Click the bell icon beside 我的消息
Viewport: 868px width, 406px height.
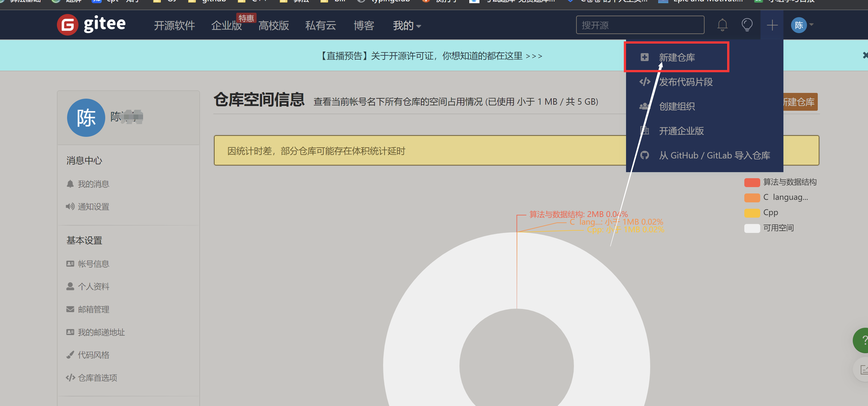[70, 184]
